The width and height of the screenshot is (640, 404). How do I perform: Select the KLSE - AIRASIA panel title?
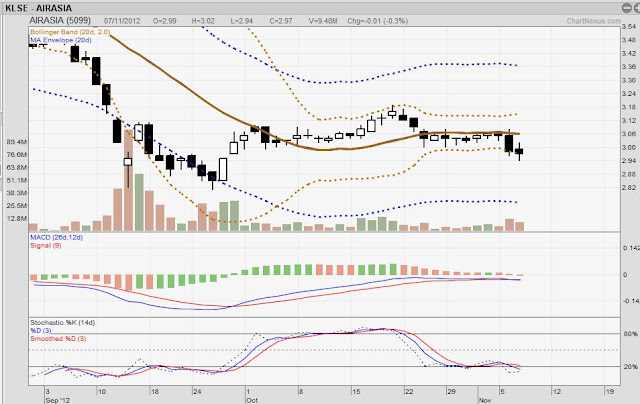[x=38, y=8]
